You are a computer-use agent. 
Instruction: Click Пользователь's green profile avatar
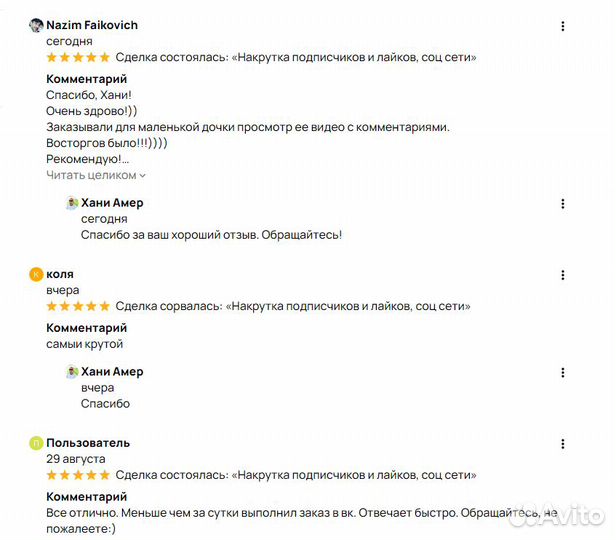[36, 443]
